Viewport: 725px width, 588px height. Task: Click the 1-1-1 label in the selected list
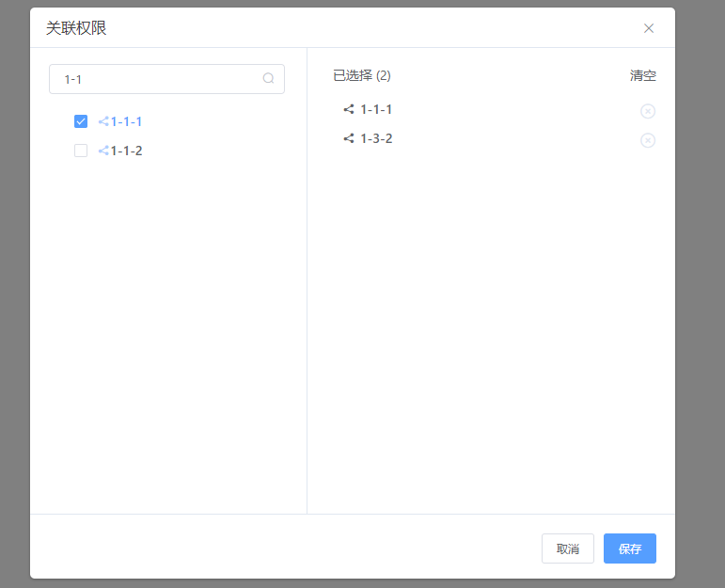click(376, 109)
